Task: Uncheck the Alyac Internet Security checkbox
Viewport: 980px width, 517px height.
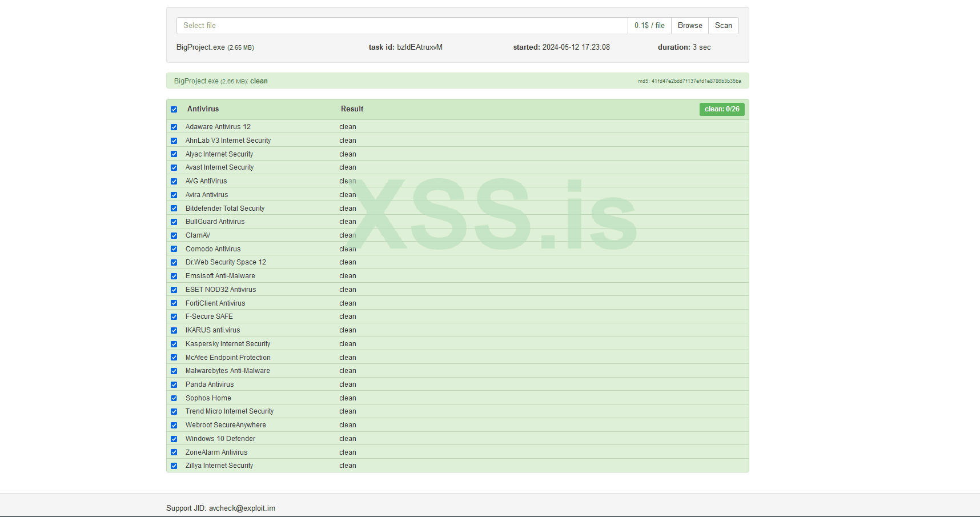Action: tap(174, 154)
